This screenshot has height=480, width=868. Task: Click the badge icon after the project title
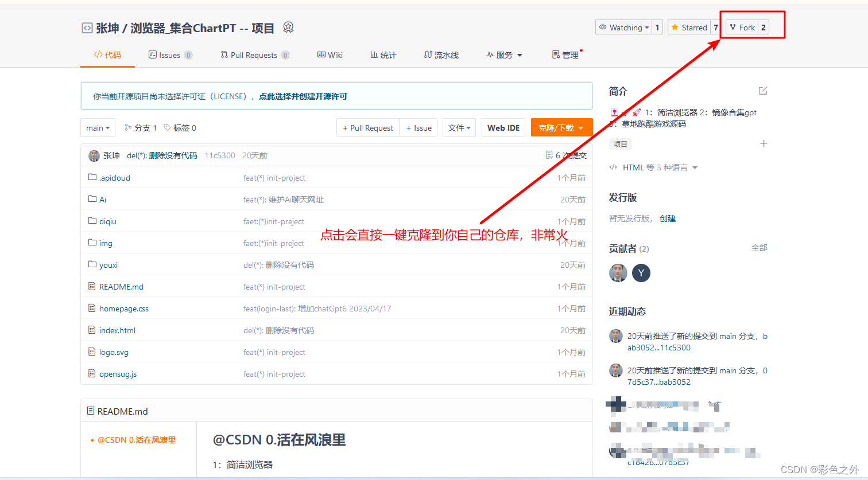288,27
